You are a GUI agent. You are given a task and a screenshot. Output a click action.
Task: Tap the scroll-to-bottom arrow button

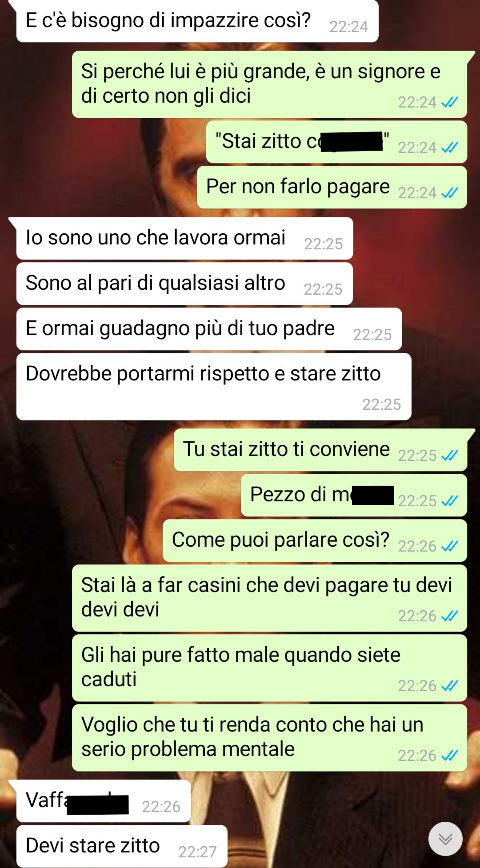coord(445,839)
